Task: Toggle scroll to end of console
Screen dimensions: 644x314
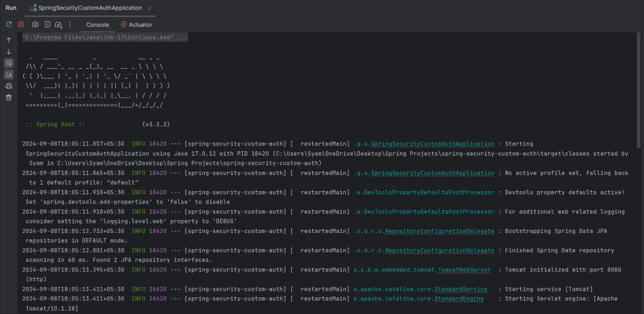Action: tap(9, 75)
